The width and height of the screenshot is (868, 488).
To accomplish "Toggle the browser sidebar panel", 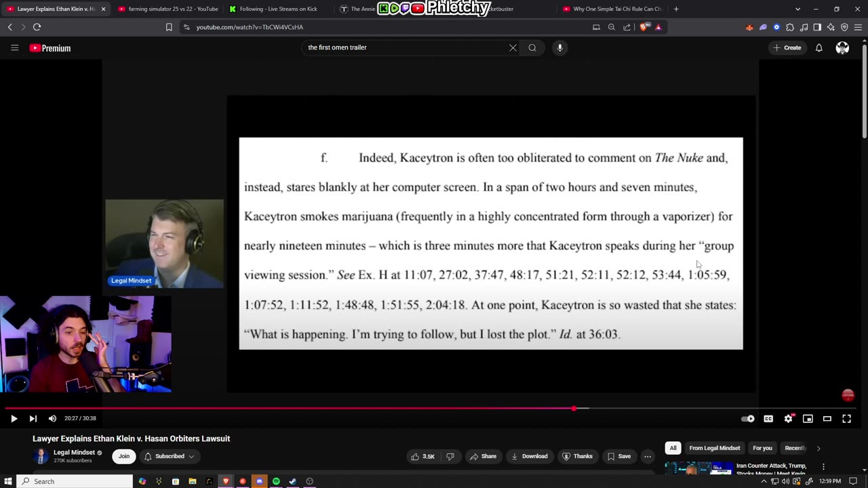I will [817, 27].
